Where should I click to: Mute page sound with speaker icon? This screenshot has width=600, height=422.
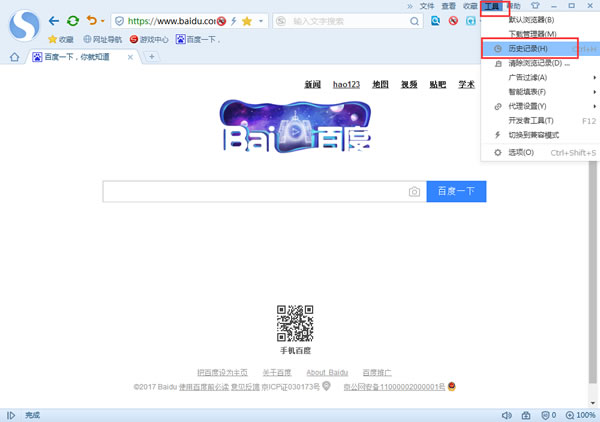[x=506, y=415]
